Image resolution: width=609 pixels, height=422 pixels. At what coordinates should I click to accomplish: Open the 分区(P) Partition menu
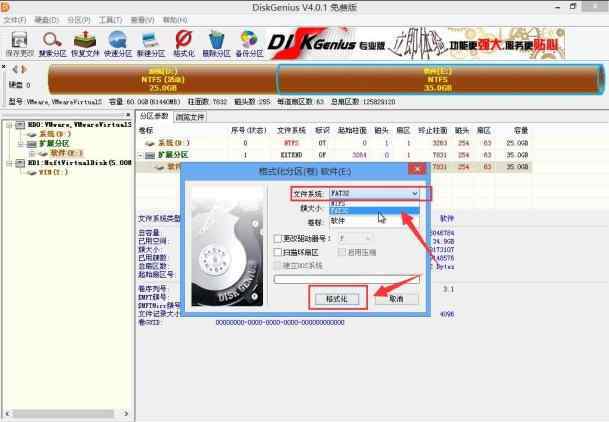[79, 20]
